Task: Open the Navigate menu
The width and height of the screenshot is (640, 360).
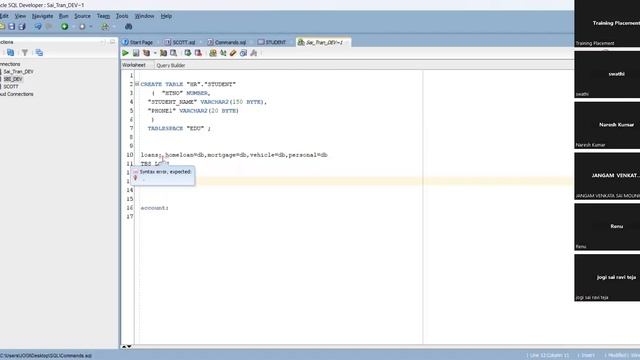Action: click(x=42, y=16)
